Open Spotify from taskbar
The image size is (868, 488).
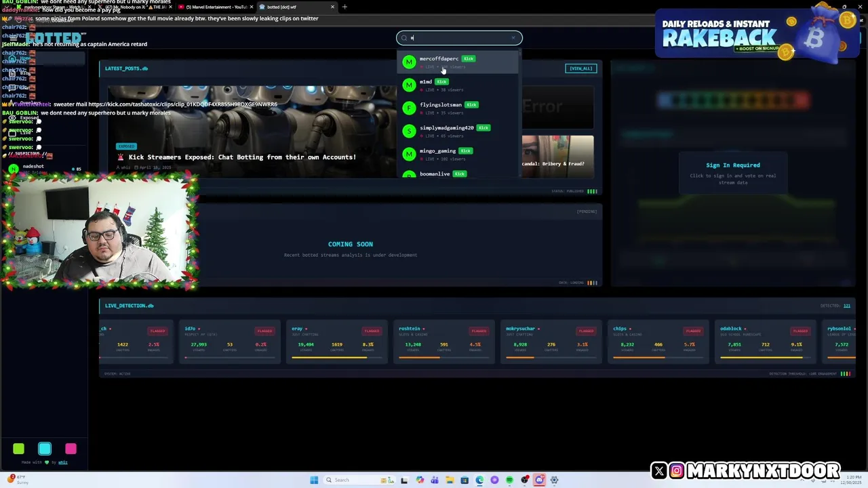[509, 480]
